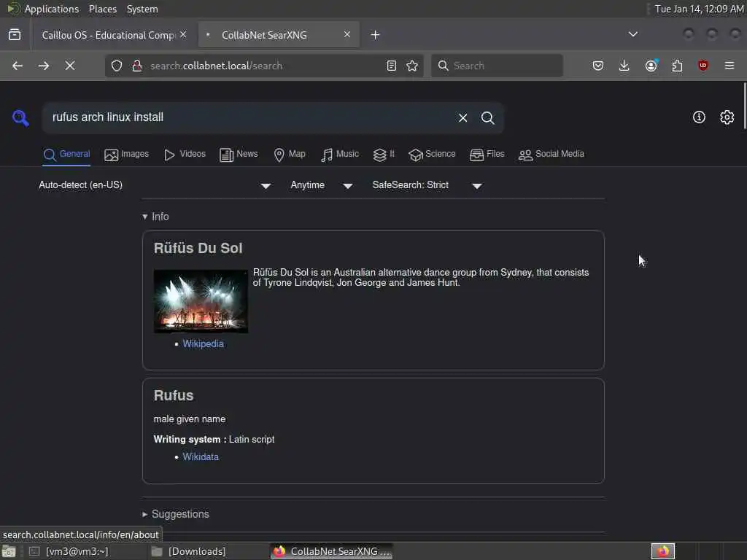List all tabs chevron
The height and width of the screenshot is (560, 747).
click(x=633, y=34)
